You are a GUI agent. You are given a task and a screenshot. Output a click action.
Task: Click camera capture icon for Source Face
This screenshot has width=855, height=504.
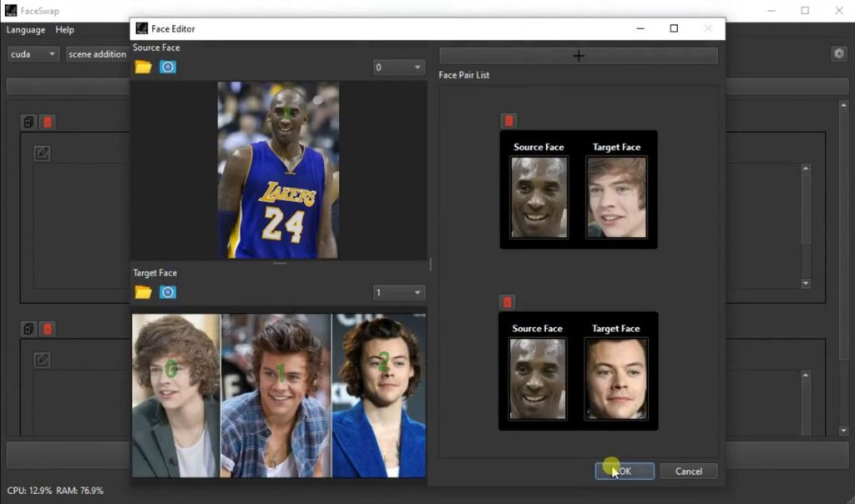168,67
